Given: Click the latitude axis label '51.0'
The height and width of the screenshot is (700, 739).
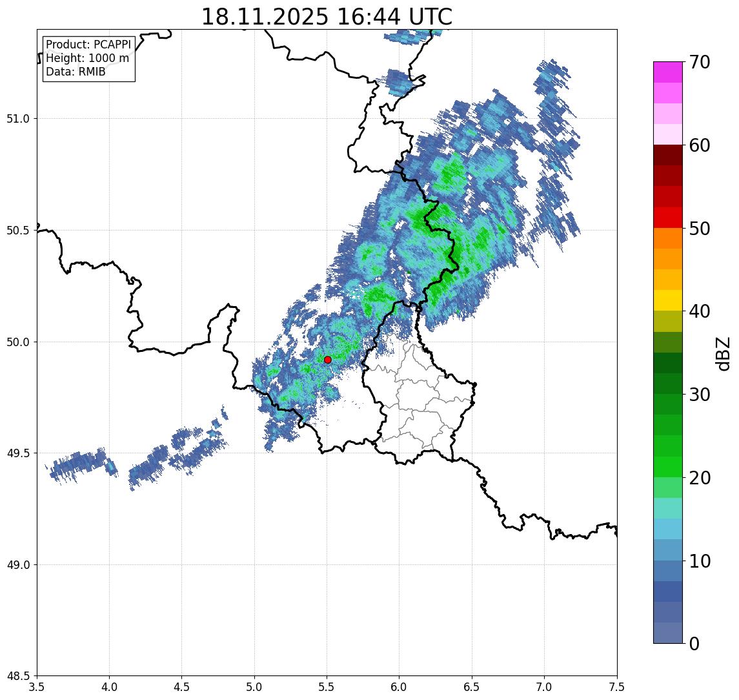Looking at the screenshot, I should (18, 119).
